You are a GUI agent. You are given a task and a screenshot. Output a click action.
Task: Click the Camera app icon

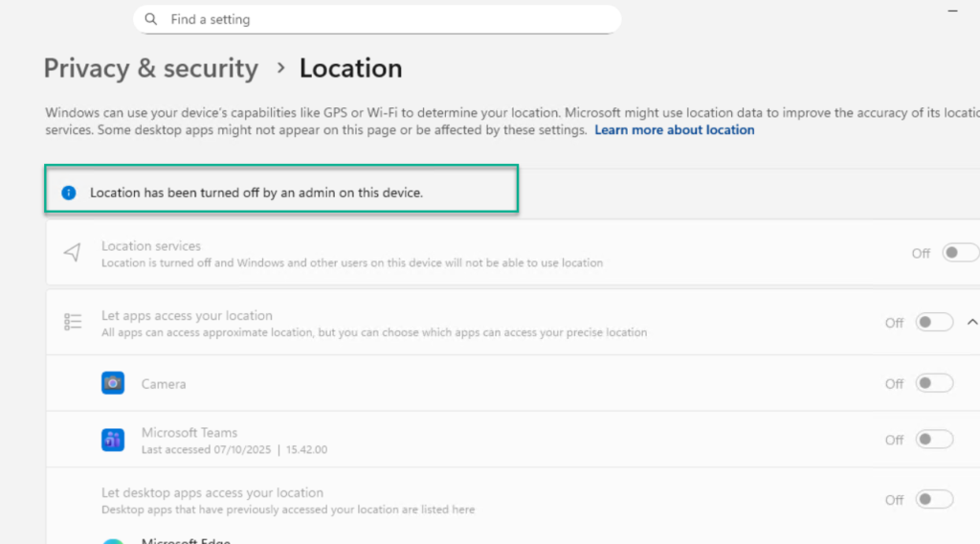[x=113, y=383]
